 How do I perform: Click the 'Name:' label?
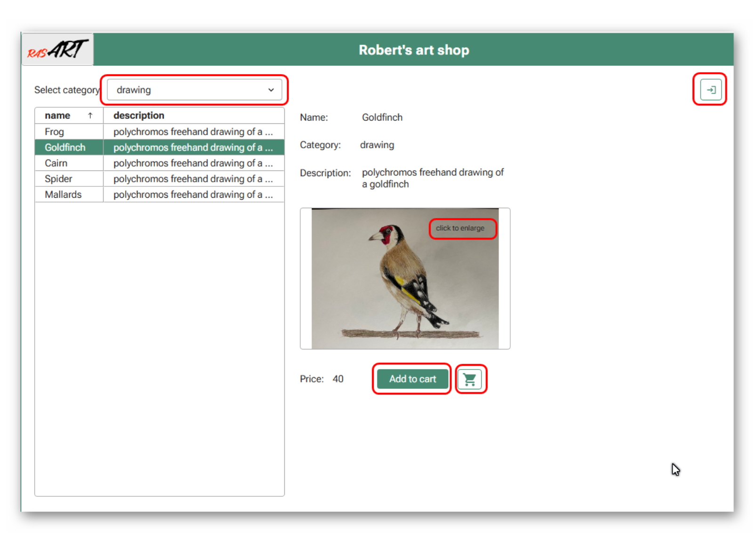coord(314,117)
